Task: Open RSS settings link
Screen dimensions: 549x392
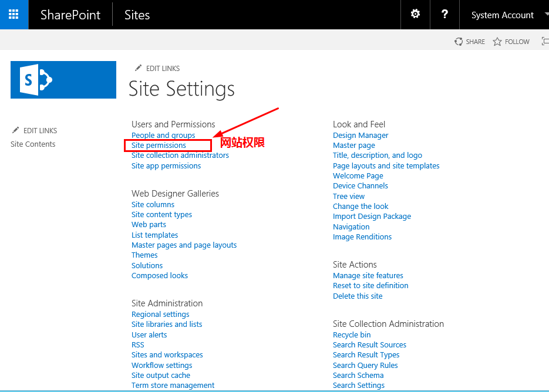Action: 137,344
